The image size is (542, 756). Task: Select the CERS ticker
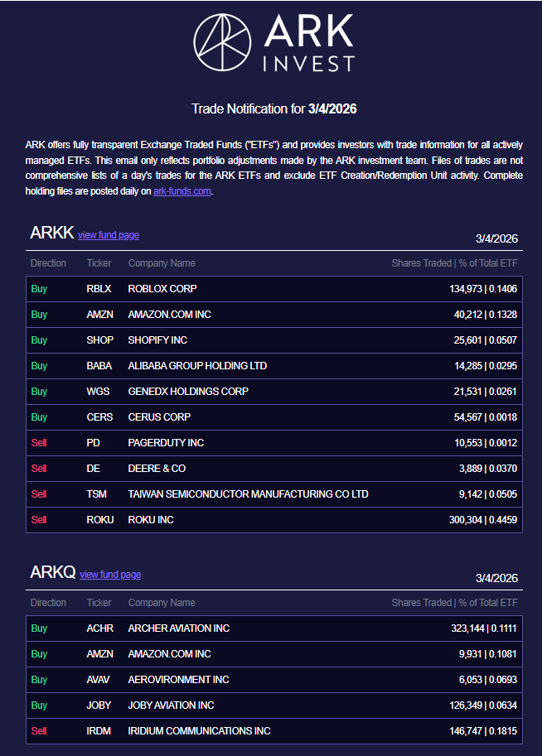pos(99,417)
